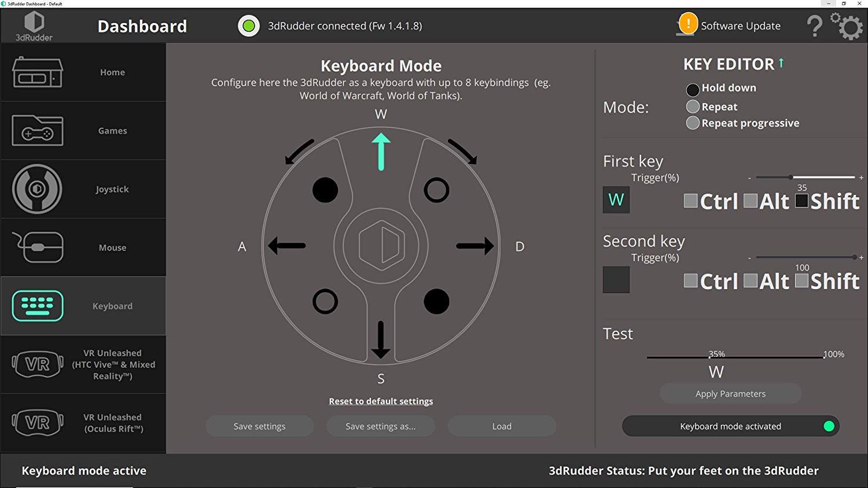Select rotate-left curved arrow binding
Screen dimensions: 868x488
(x=299, y=152)
